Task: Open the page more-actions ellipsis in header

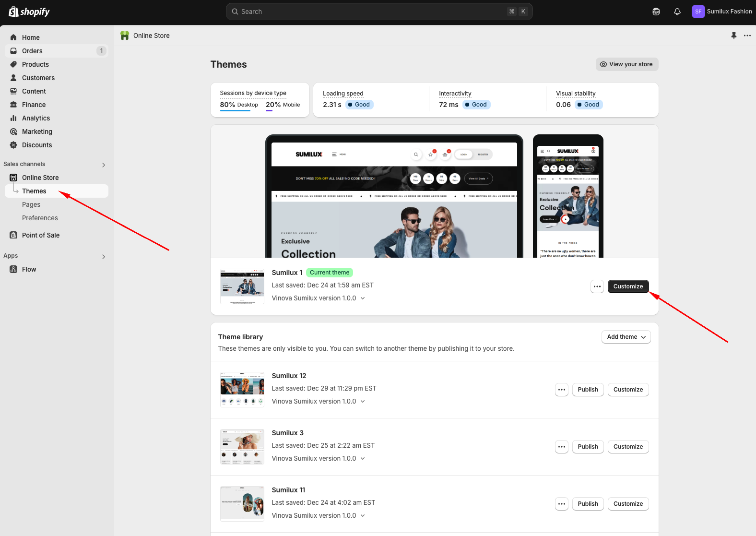Action: coord(747,36)
